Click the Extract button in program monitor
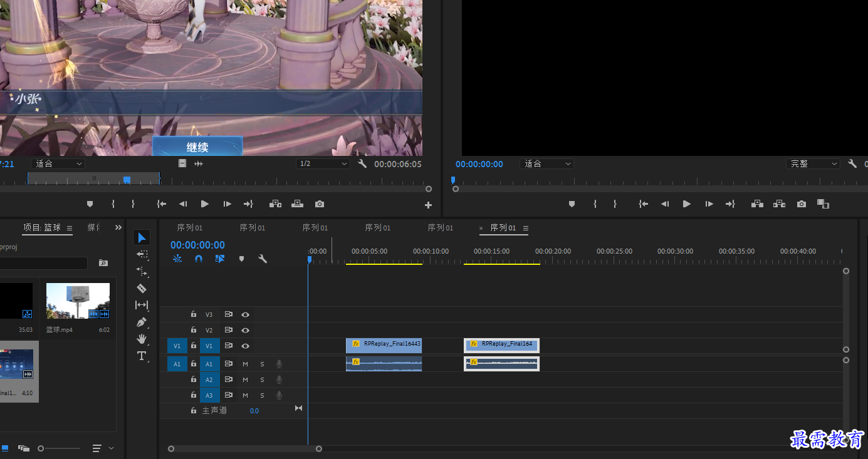 pyautogui.click(x=779, y=204)
